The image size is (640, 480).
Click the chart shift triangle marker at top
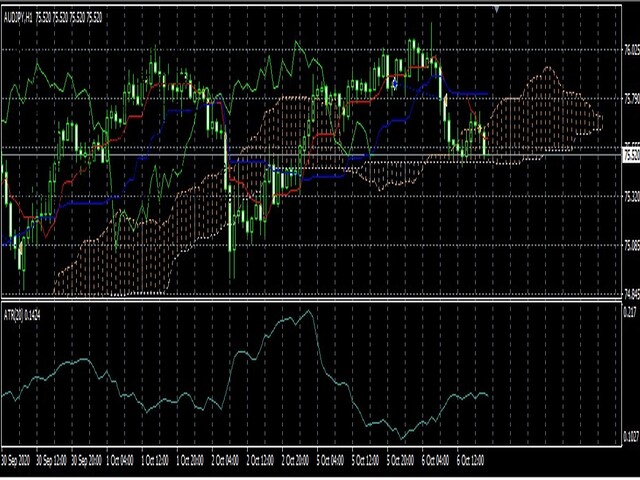[496, 9]
